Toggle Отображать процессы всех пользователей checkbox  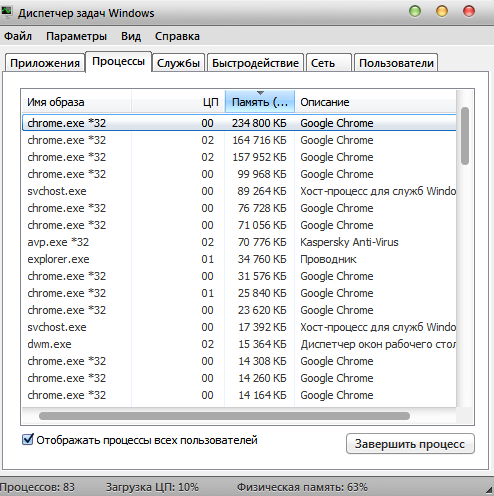(28, 439)
